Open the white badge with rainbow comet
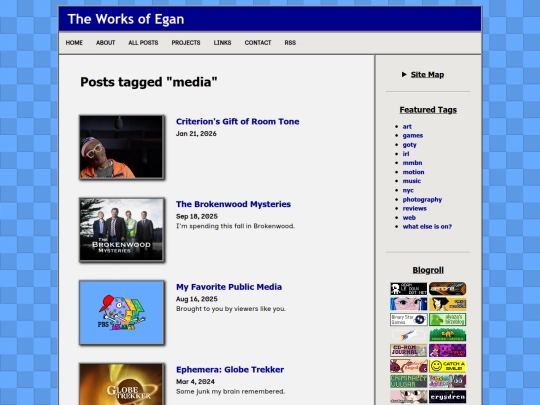 pos(408,335)
